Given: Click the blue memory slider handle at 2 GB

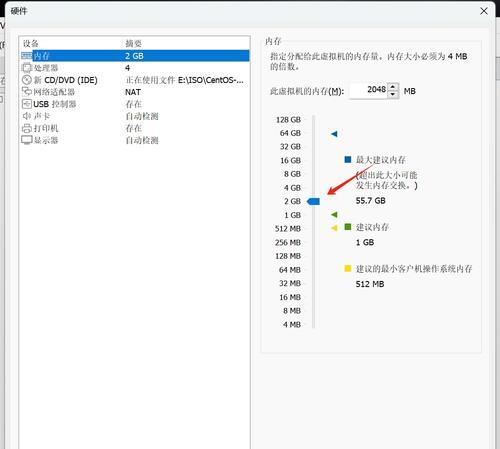Looking at the screenshot, I should pyautogui.click(x=313, y=201).
